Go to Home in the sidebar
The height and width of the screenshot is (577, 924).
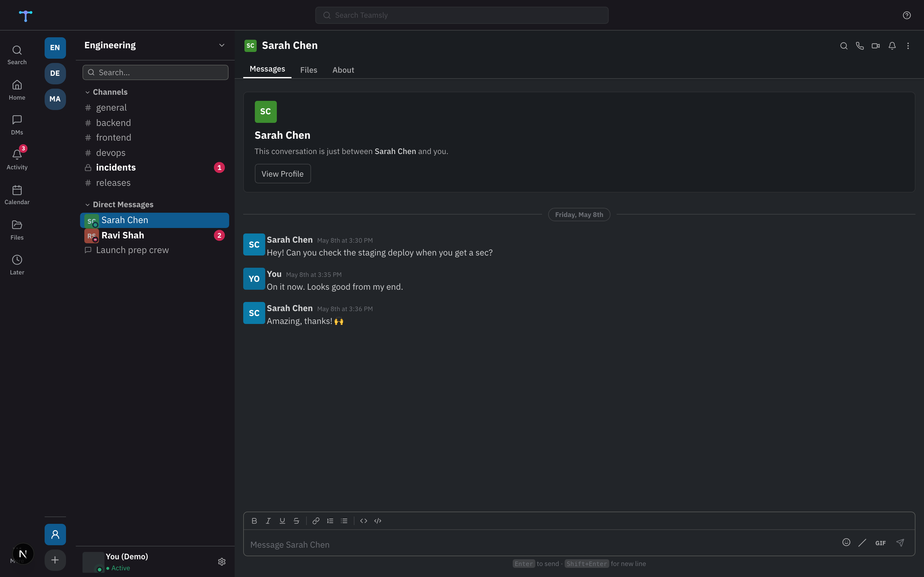pyautogui.click(x=17, y=90)
